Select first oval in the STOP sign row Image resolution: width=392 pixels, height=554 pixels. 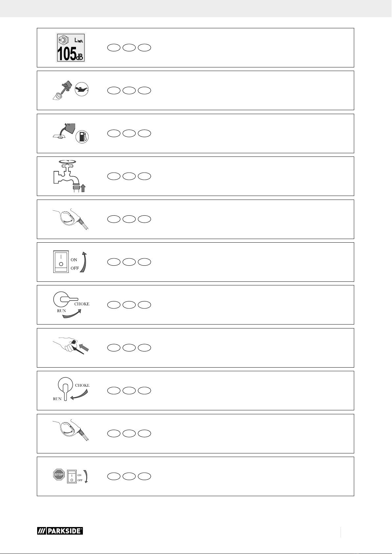click(114, 476)
